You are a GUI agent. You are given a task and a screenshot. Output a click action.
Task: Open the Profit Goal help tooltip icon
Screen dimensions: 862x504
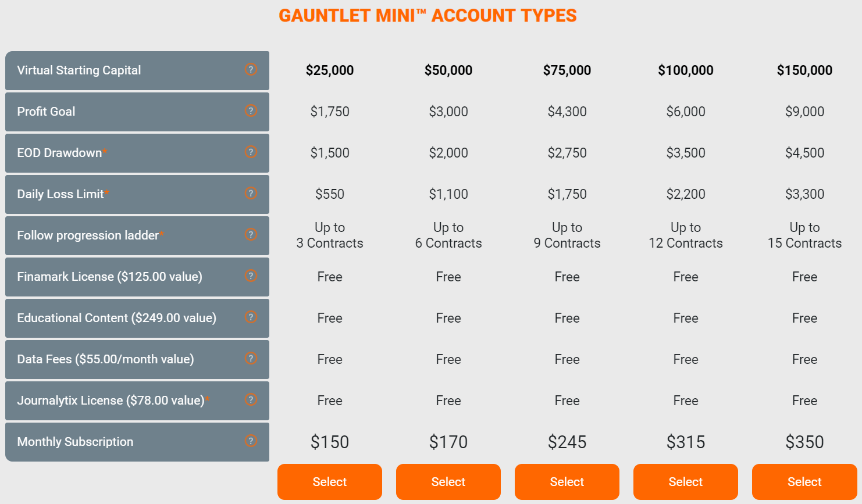pyautogui.click(x=251, y=110)
